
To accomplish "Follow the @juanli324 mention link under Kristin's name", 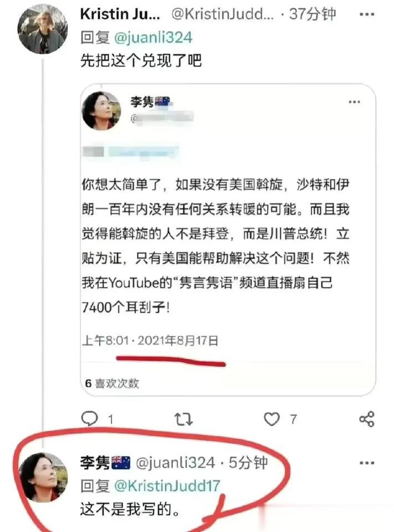I will [x=153, y=37].
